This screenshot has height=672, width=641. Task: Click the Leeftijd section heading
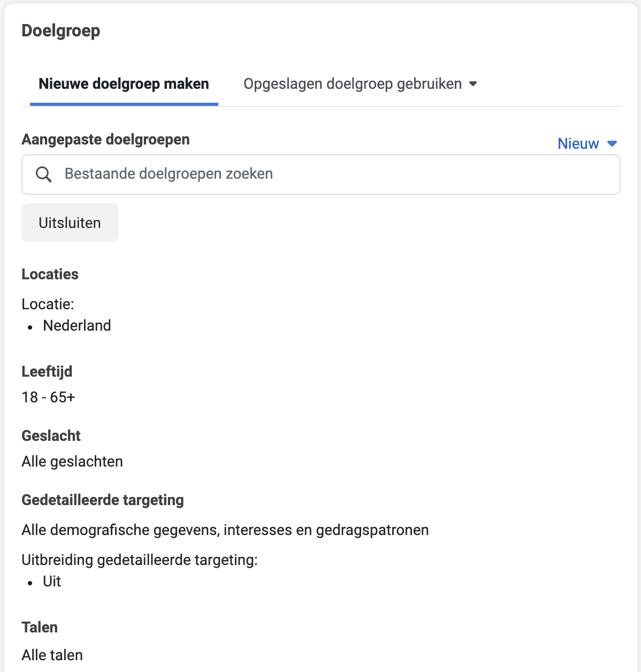47,371
